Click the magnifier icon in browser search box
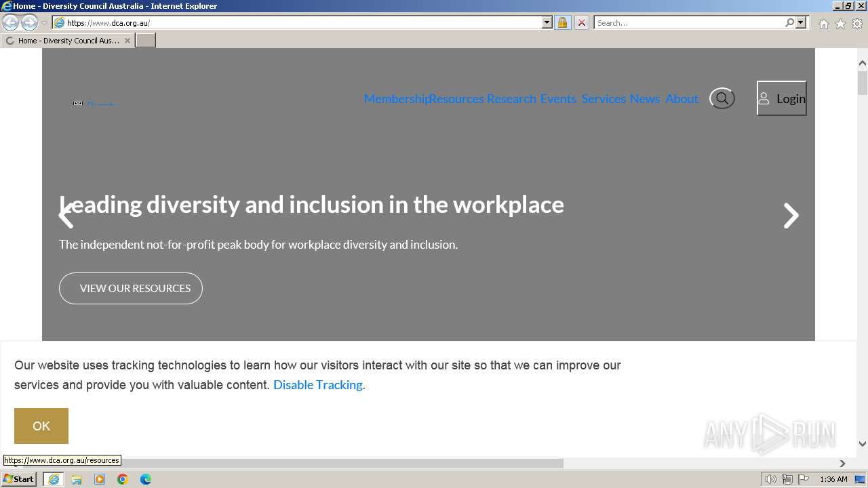Image resolution: width=868 pixels, height=488 pixels. pos(789,22)
